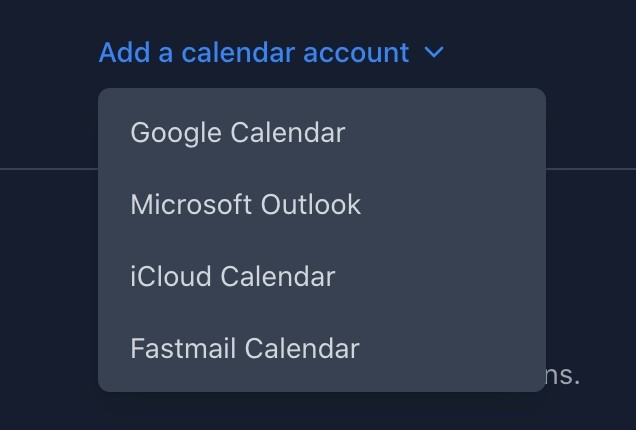Viewport: 636px width, 430px height.
Task: Collapse the calendar account dropdown arrow
Action: (434, 53)
